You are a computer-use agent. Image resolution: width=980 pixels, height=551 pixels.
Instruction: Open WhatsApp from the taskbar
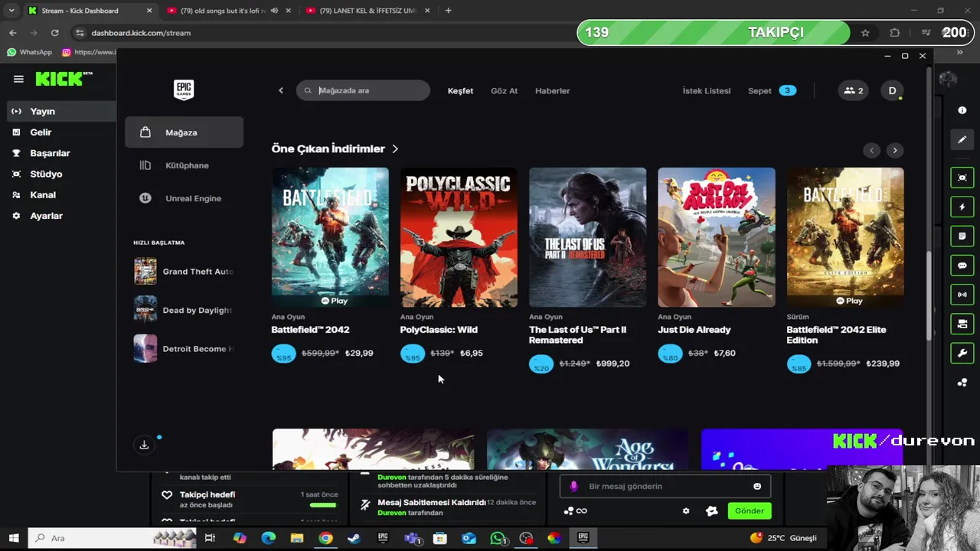point(498,538)
